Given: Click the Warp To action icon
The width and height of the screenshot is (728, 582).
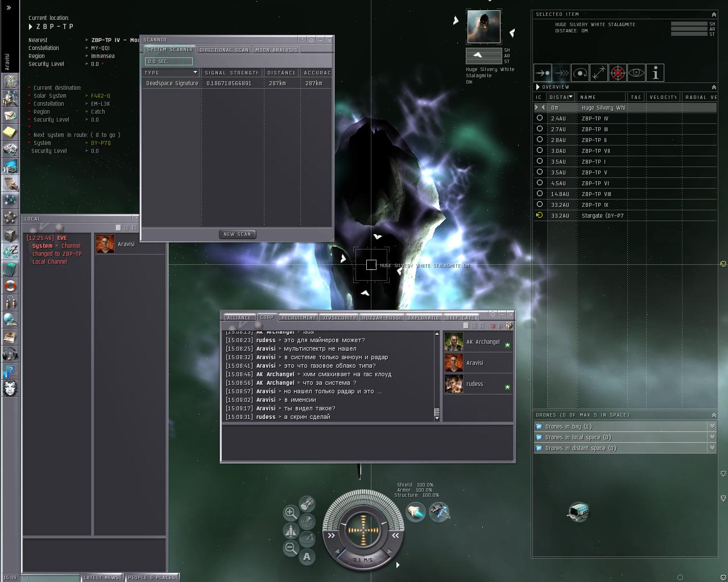Looking at the screenshot, I should coord(561,73).
